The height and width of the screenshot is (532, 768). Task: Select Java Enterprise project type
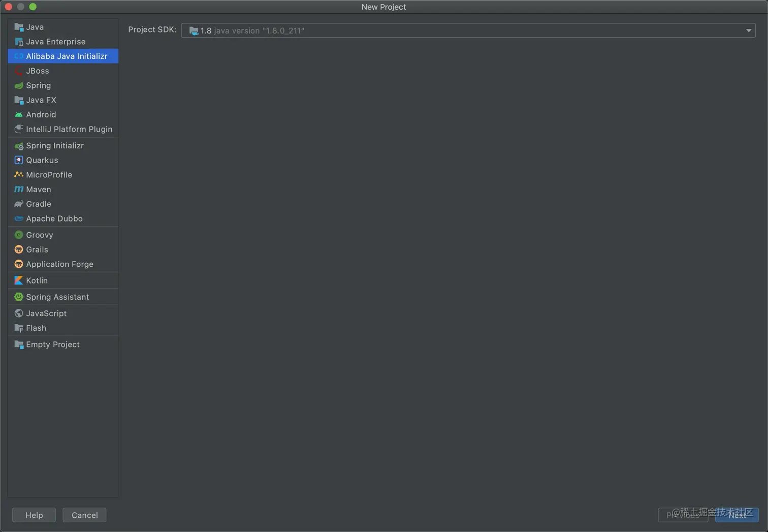tap(63, 42)
